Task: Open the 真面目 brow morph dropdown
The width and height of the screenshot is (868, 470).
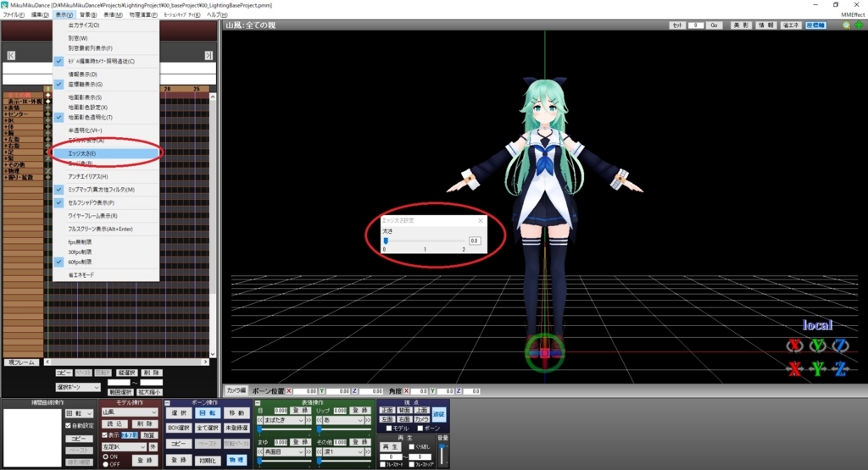Action: [284, 451]
